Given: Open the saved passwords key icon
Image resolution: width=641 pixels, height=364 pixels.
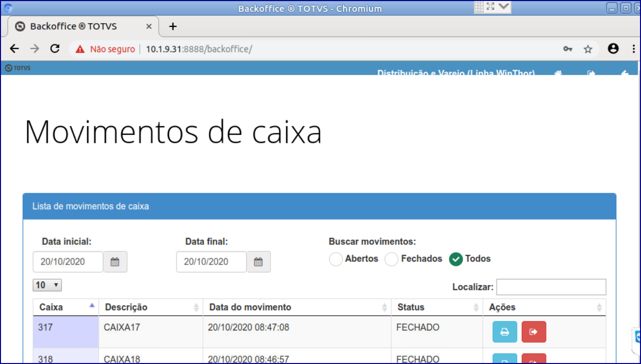Looking at the screenshot, I should point(568,49).
